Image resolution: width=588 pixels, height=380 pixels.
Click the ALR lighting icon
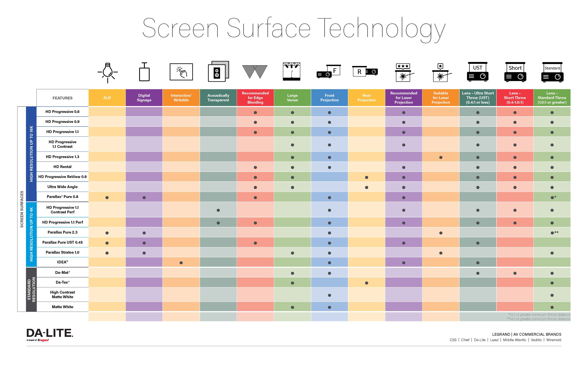pyautogui.click(x=108, y=75)
